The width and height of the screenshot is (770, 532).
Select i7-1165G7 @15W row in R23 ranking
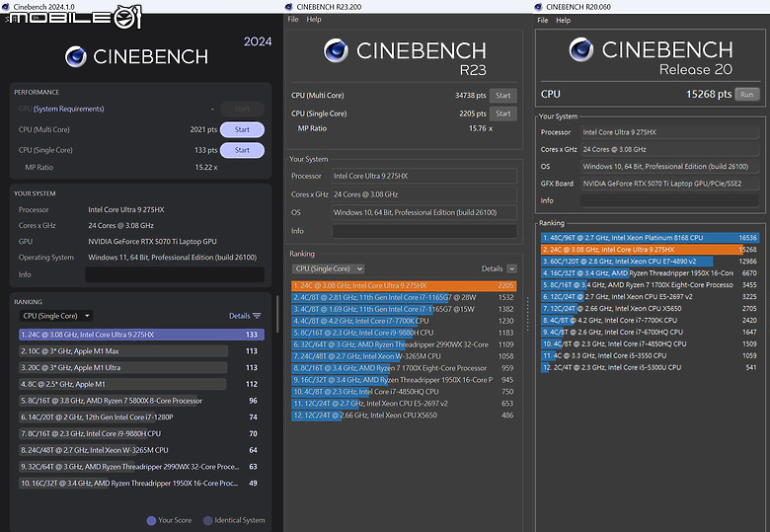[x=404, y=309]
